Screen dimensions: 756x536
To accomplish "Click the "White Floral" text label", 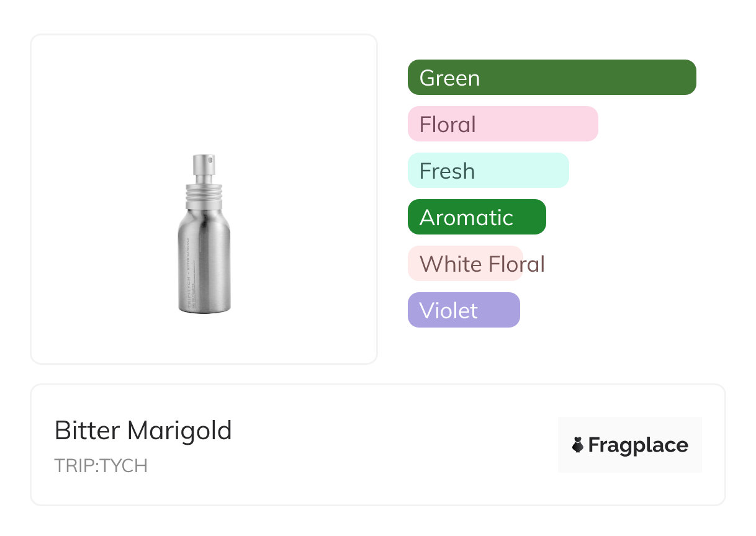I will click(482, 264).
